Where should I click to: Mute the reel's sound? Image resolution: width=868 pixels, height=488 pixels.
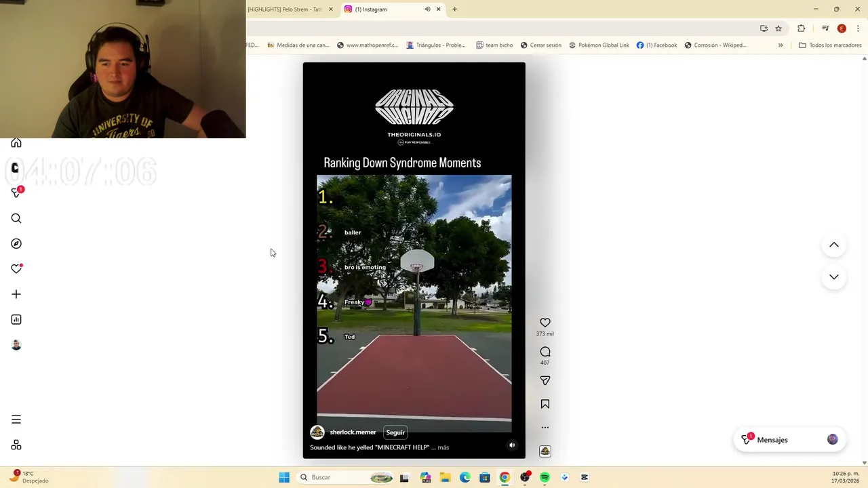(x=512, y=445)
